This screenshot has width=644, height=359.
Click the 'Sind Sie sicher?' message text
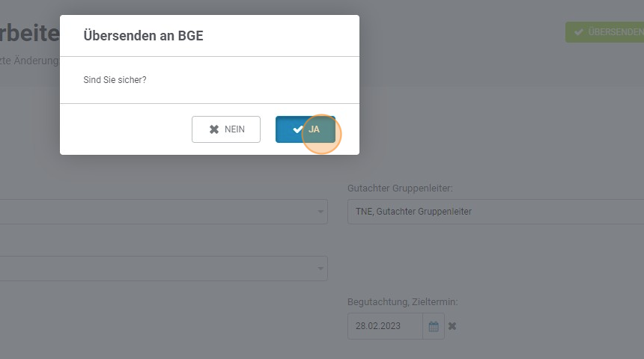tap(115, 80)
